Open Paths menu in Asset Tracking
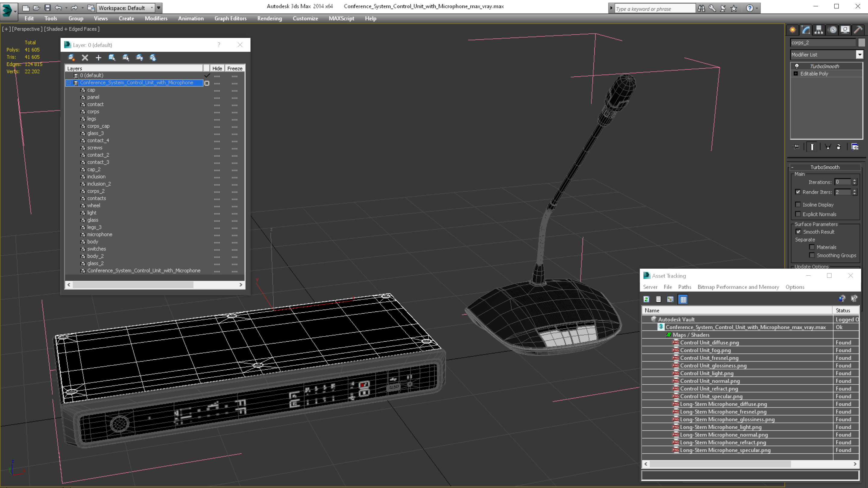Viewport: 868px width, 488px height. [x=684, y=287]
